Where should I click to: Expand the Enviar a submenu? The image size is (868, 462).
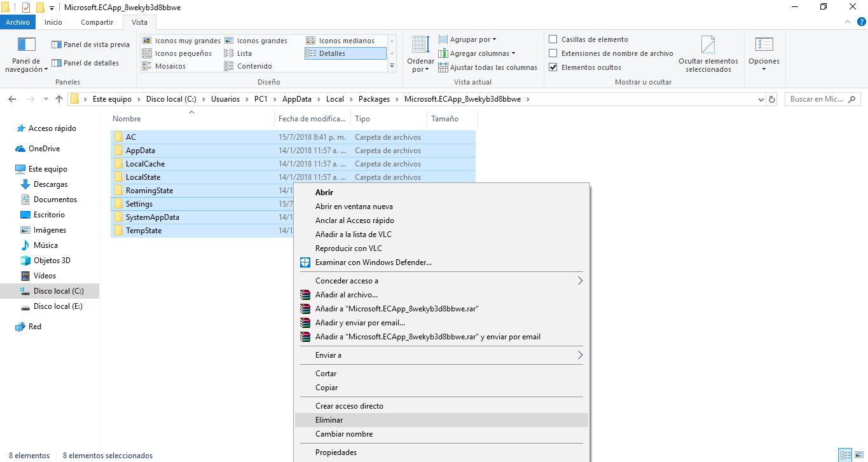(x=442, y=355)
